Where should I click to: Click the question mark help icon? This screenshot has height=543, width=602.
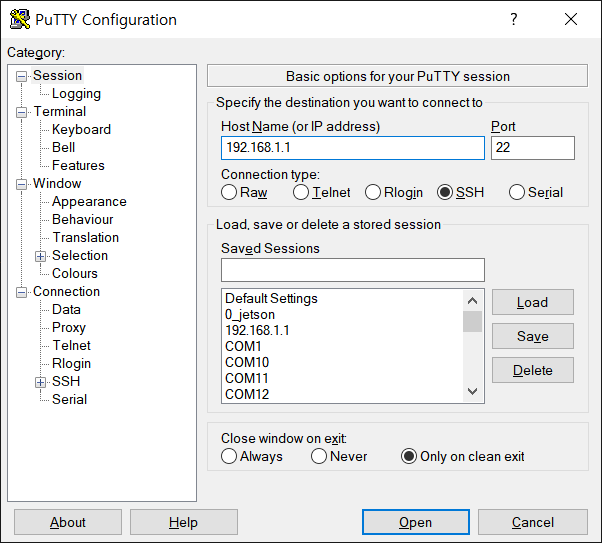[514, 19]
